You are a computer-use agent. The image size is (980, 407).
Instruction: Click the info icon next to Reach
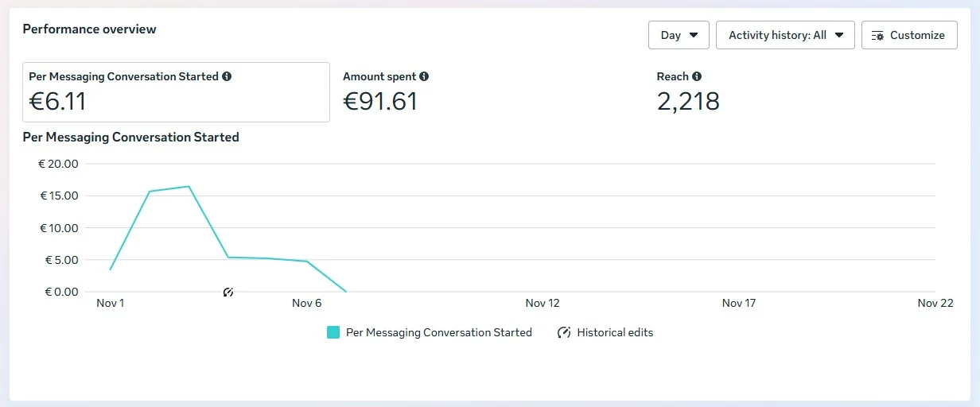(x=697, y=77)
